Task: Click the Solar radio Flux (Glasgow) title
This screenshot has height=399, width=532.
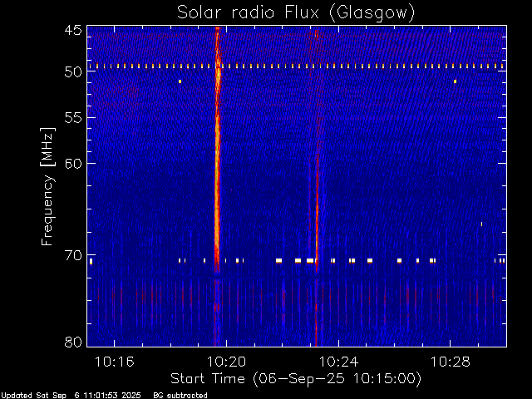Action: tap(296, 13)
